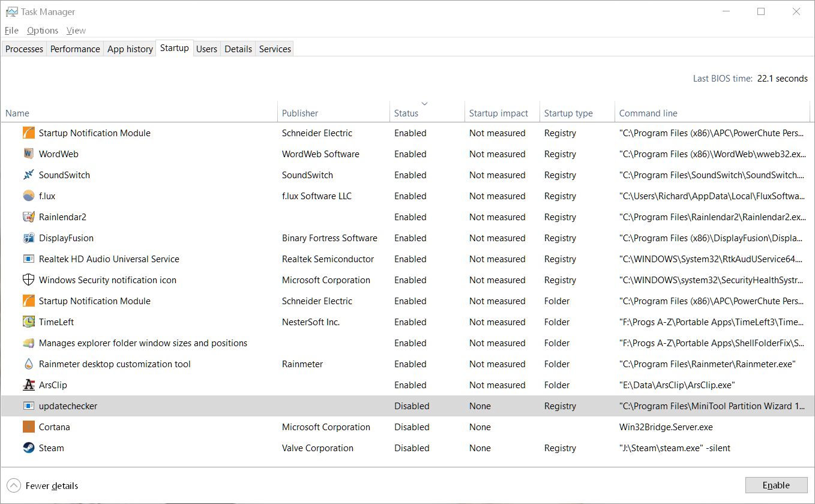This screenshot has width=815, height=504.
Task: Collapse view with Fewer details chevron
Action: click(13, 485)
